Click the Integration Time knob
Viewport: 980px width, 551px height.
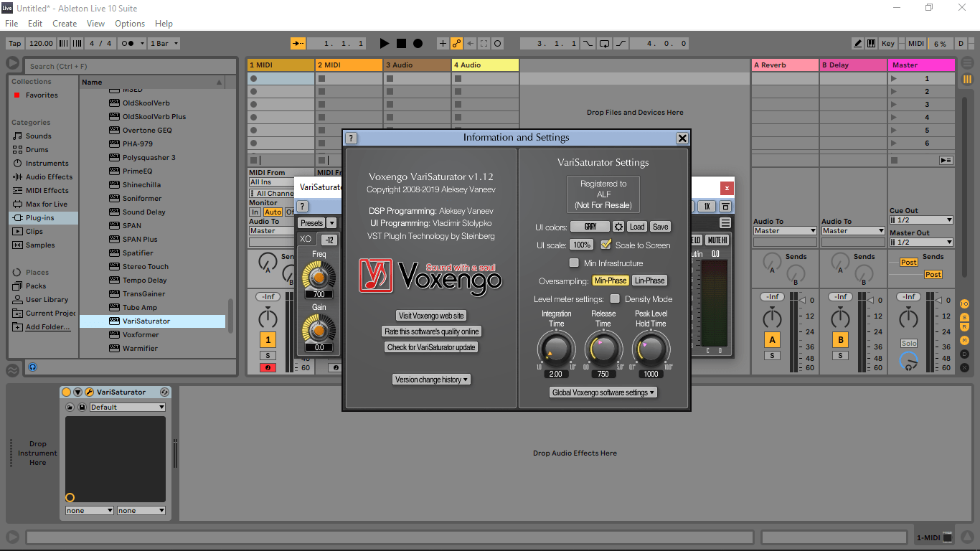pos(556,349)
